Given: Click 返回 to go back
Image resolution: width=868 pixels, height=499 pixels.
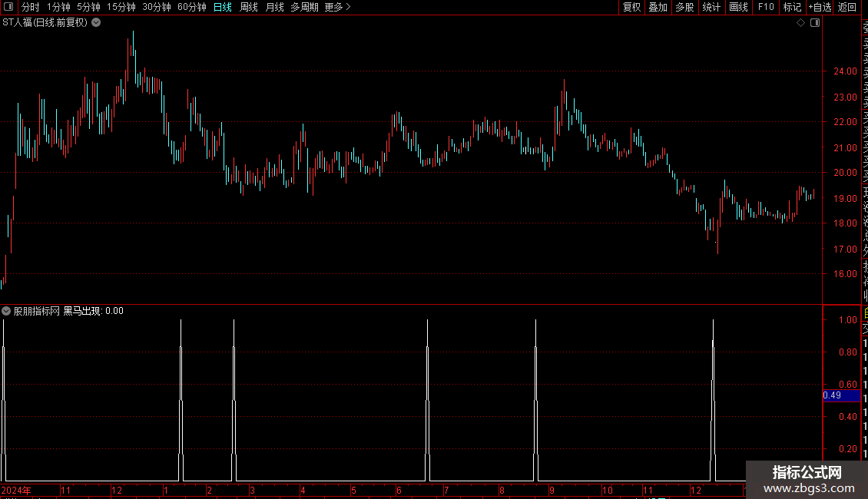Looking at the screenshot, I should [x=847, y=7].
